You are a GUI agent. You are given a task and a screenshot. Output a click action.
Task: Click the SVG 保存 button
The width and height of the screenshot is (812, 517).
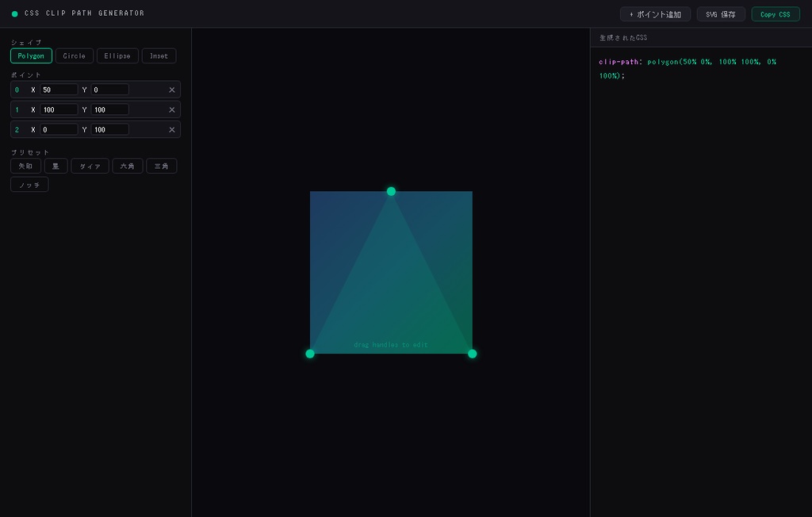[721, 14]
